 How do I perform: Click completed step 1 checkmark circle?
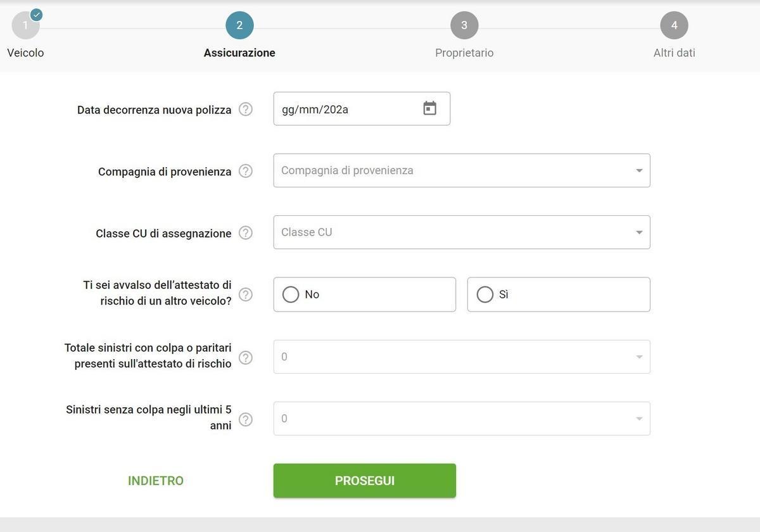point(25,25)
